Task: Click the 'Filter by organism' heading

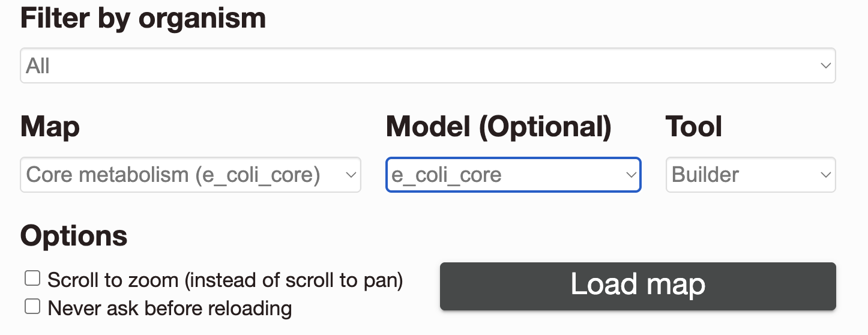Action: [x=143, y=19]
